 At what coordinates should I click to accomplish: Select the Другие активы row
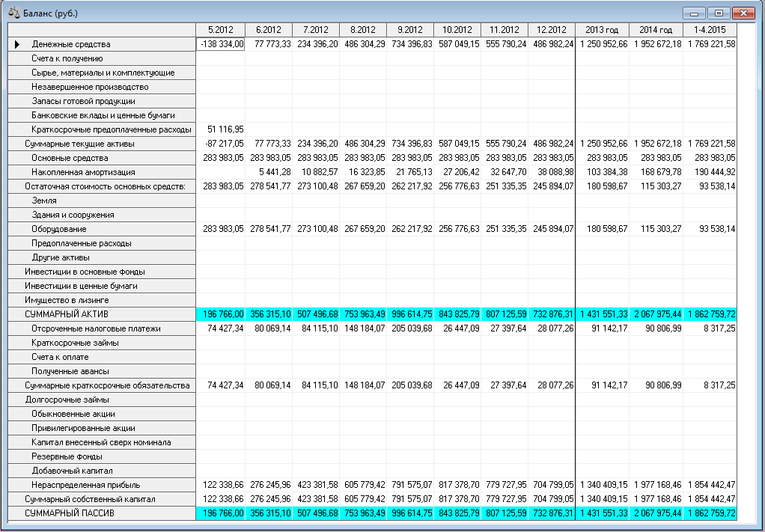point(102,257)
